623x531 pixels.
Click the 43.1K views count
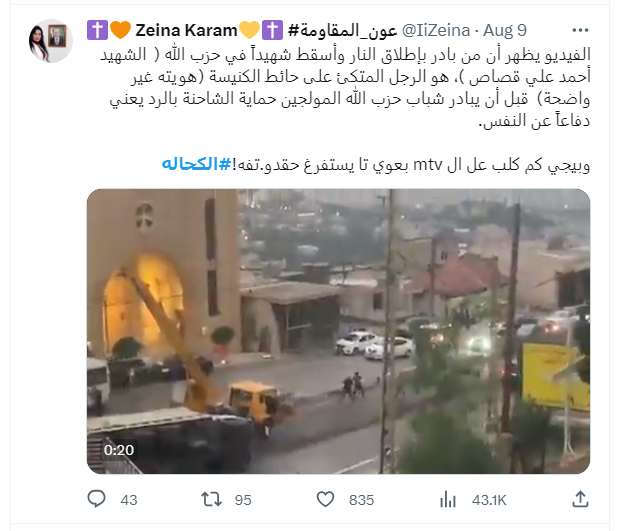tap(489, 500)
